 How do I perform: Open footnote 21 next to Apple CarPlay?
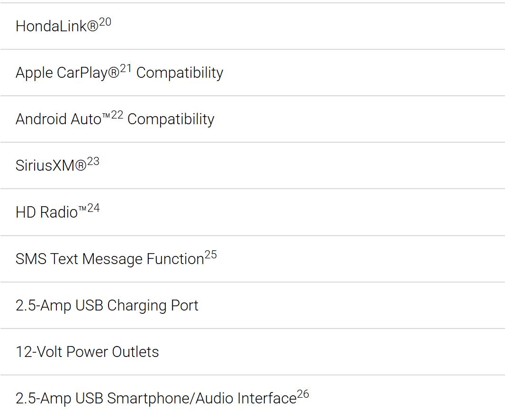coord(126,69)
